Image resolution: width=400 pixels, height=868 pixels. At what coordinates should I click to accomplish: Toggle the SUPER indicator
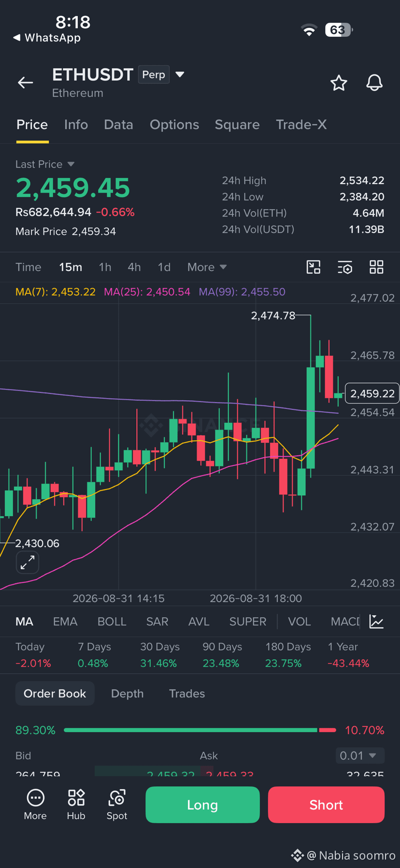(x=248, y=622)
